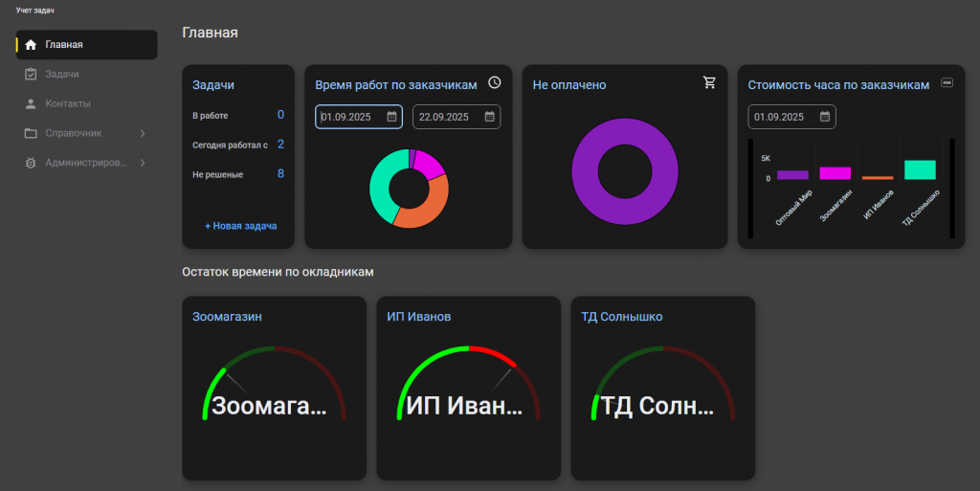The height and width of the screenshot is (491, 980).
Task: Click the gear icon beside Администрирование
Action: 31,163
